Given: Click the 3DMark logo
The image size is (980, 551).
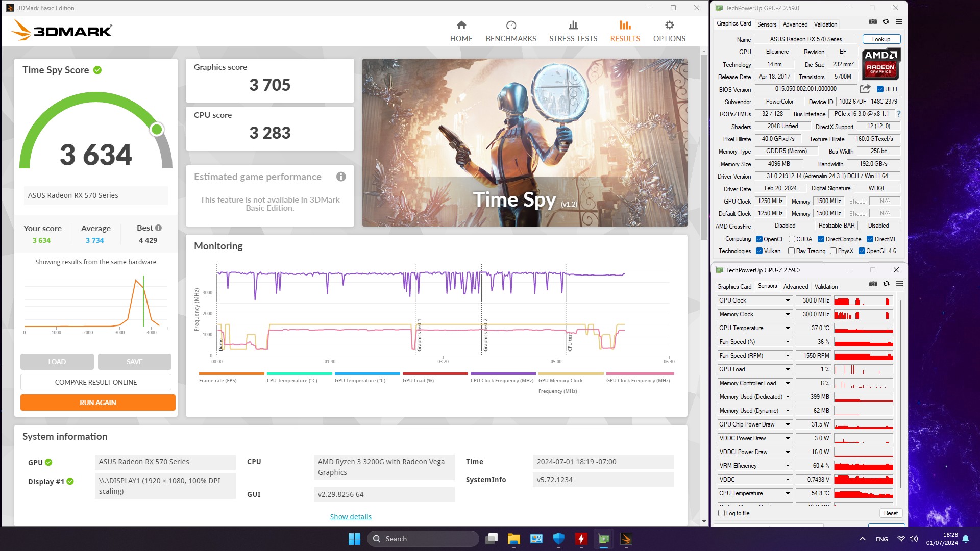Looking at the screenshot, I should [61, 30].
